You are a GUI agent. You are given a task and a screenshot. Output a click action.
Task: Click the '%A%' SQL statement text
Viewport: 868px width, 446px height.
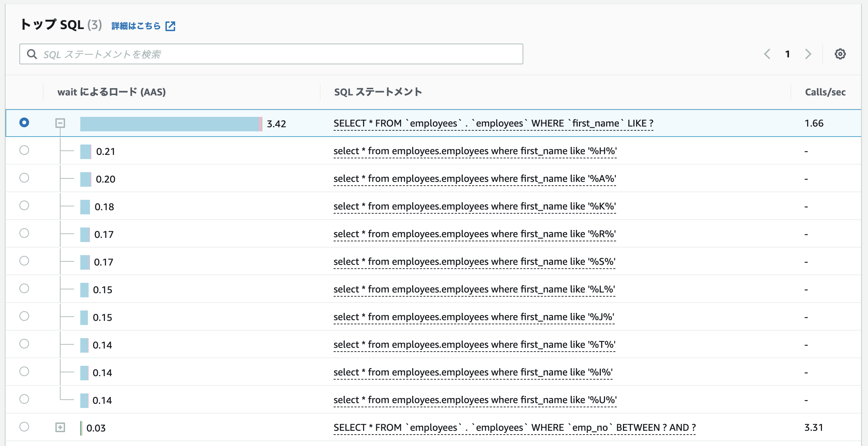474,179
